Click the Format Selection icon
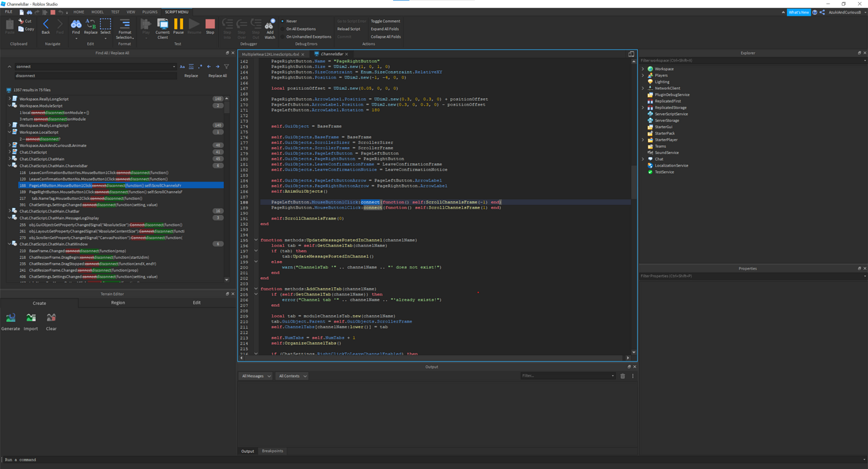The height and width of the screenshot is (469, 868). [x=125, y=25]
